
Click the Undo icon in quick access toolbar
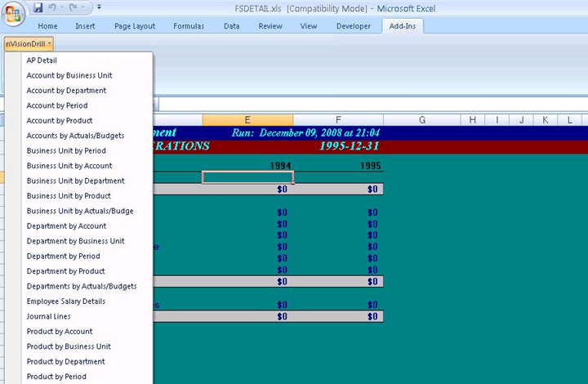click(x=52, y=7)
